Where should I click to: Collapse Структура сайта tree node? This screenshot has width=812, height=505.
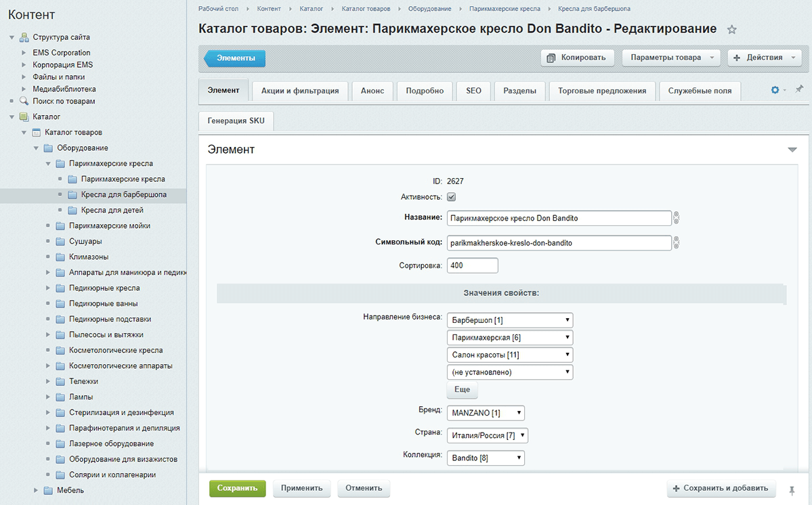tap(12, 37)
